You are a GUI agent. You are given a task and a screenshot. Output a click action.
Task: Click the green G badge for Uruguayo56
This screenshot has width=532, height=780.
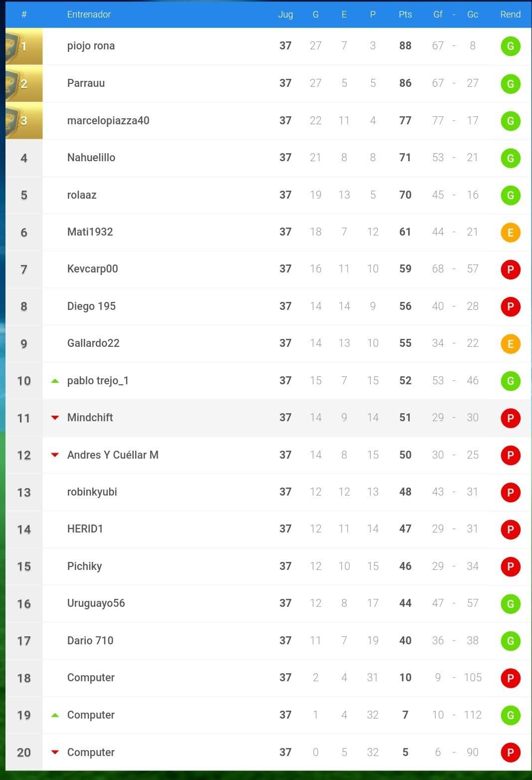[x=510, y=604]
